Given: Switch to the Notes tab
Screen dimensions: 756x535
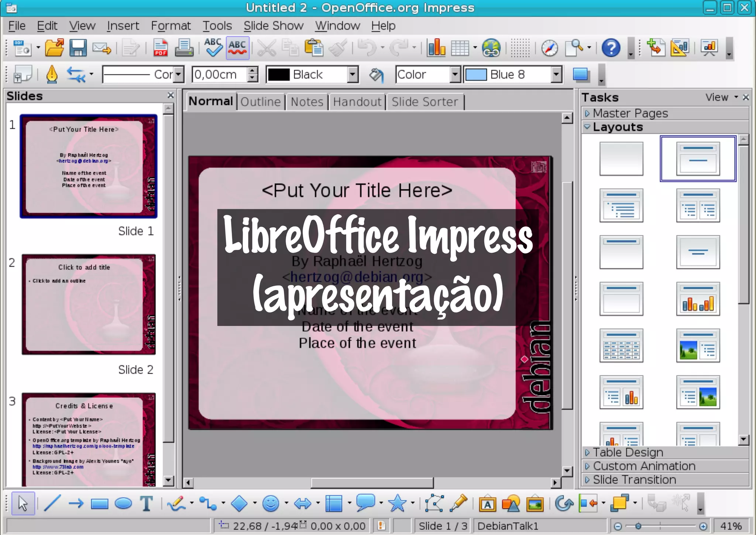Looking at the screenshot, I should [307, 102].
